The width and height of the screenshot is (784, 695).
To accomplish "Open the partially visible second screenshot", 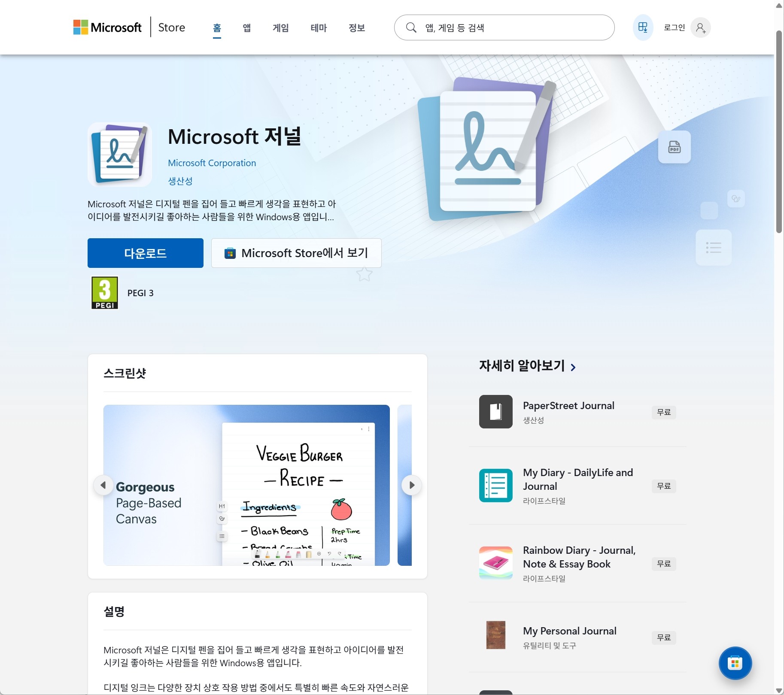I will (x=404, y=485).
